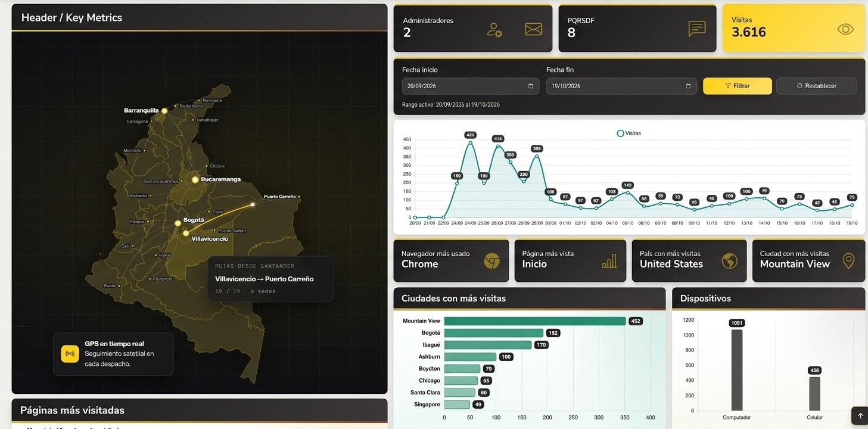868x429 pixels.
Task: Click the 'Rango active' date range text
Action: [451, 105]
